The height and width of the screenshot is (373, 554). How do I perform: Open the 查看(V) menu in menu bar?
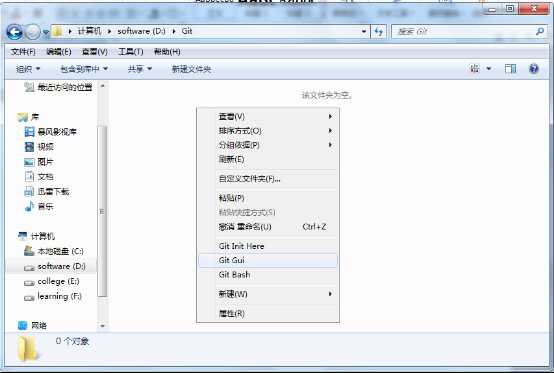[x=95, y=52]
